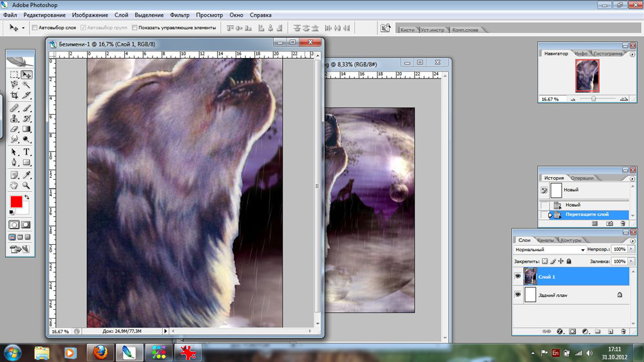Open History panel flyout menu arrow

632,178
